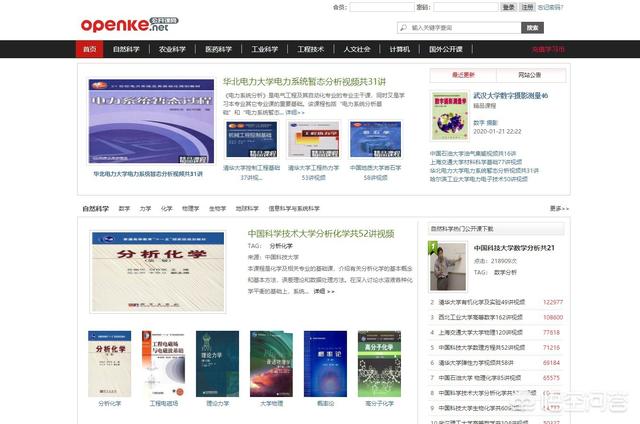
Task: Select the 首页 home nav tab
Action: 89,49
